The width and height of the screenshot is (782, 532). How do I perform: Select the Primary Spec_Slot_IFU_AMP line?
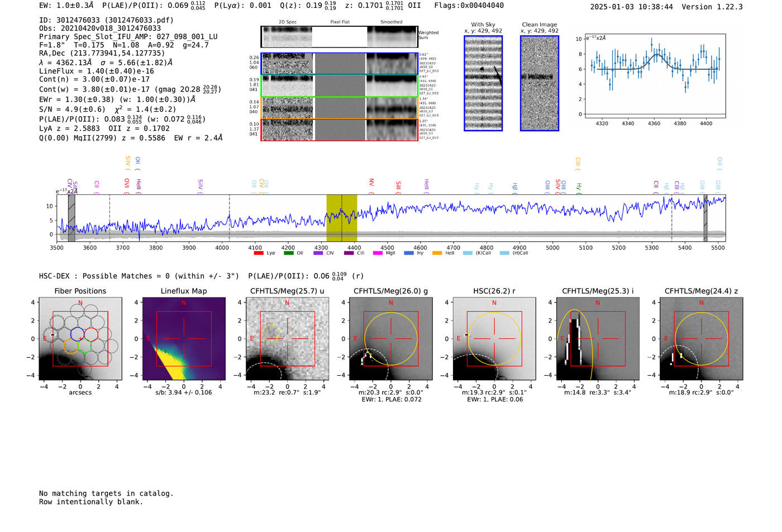coord(128,37)
